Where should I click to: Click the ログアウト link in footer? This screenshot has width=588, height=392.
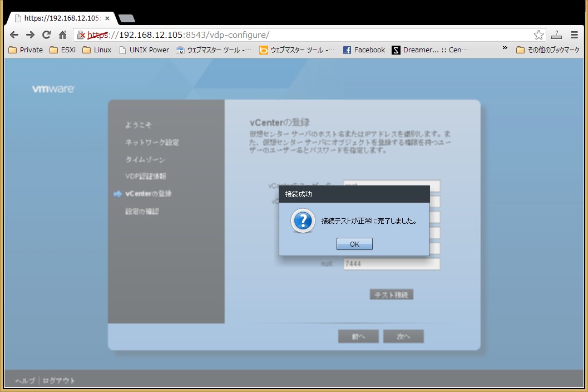(x=58, y=381)
